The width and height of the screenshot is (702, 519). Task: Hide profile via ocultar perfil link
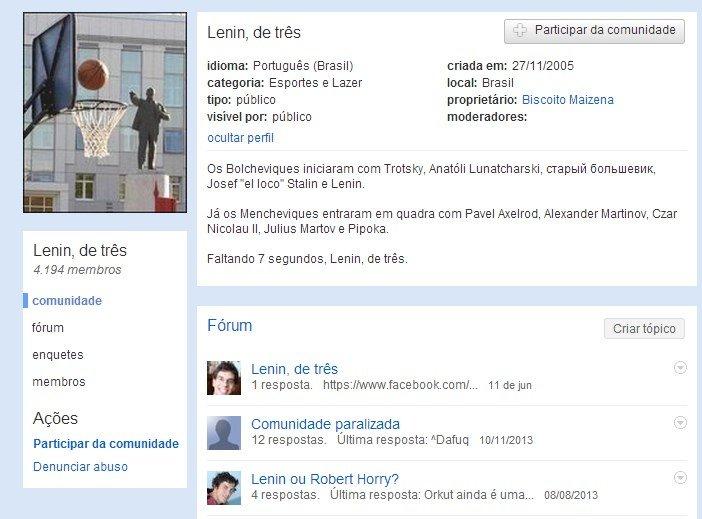click(x=240, y=137)
